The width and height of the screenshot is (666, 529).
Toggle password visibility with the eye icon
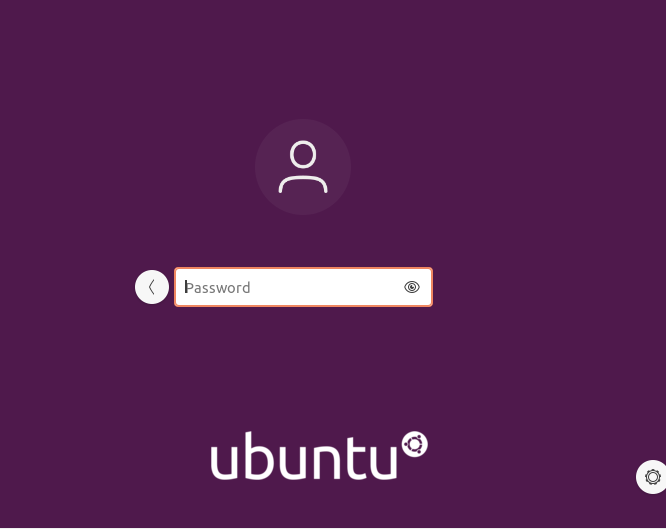(x=412, y=287)
